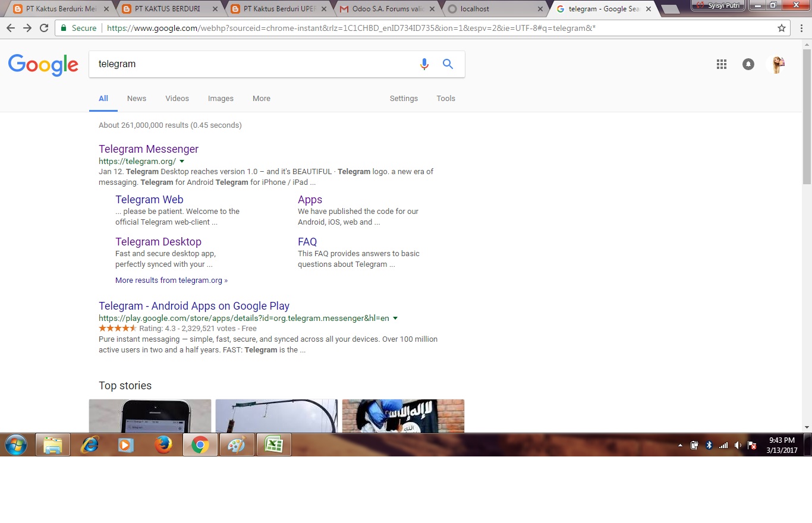Go to Google homepage via logo
Screen dimensions: 812x523
click(43, 64)
